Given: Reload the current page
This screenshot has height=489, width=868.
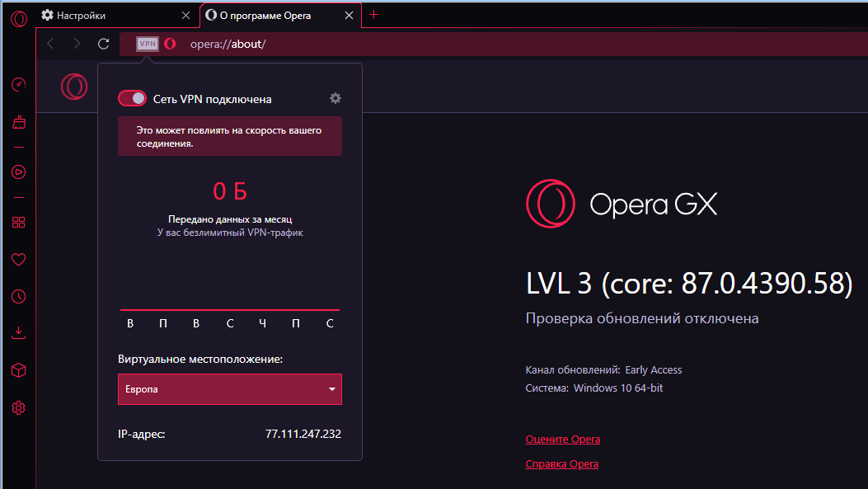Looking at the screenshot, I should pos(104,44).
